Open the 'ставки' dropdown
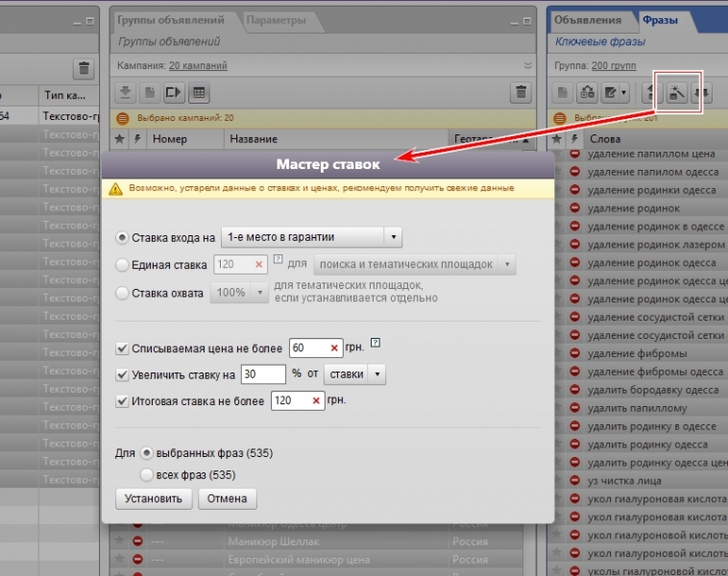 pyautogui.click(x=354, y=374)
